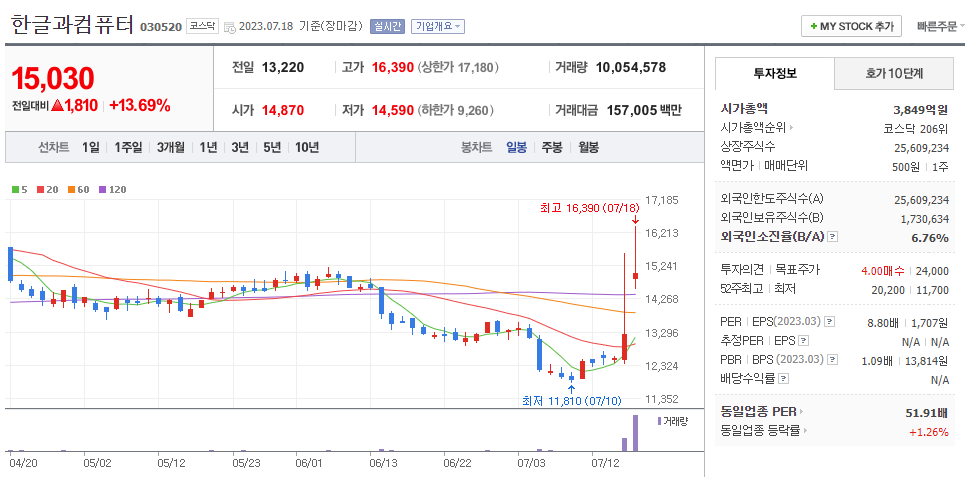The image size is (978, 477).
Task: Select the 3년 line chart period
Action: tap(240, 148)
